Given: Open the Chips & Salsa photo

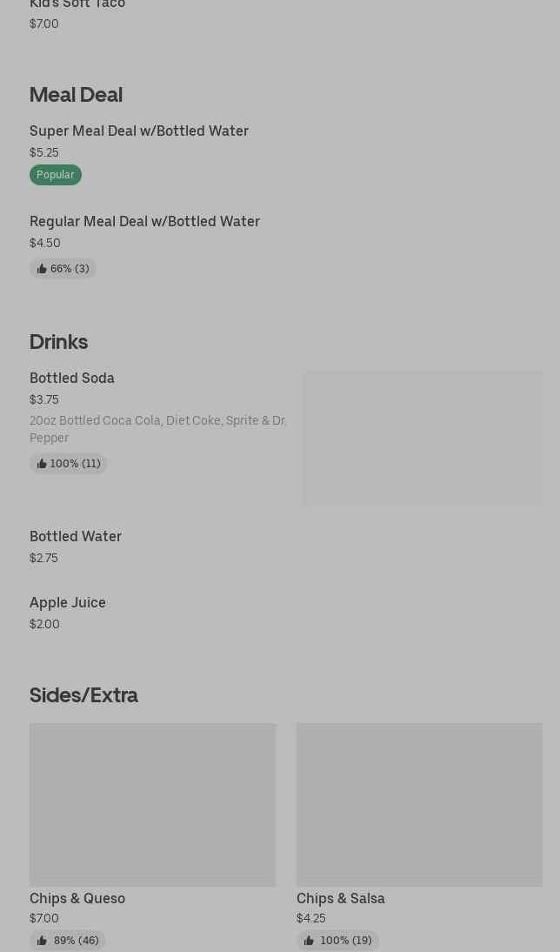Looking at the screenshot, I should (x=419, y=804).
